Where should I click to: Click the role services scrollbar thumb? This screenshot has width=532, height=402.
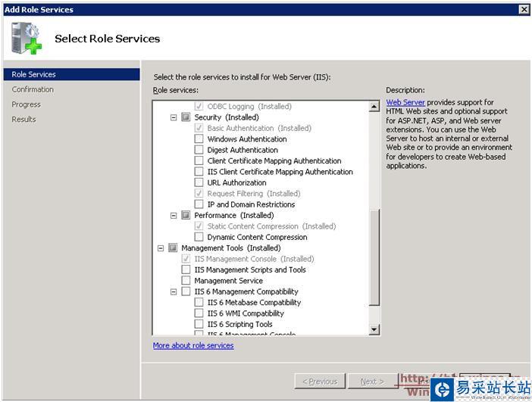click(x=374, y=257)
